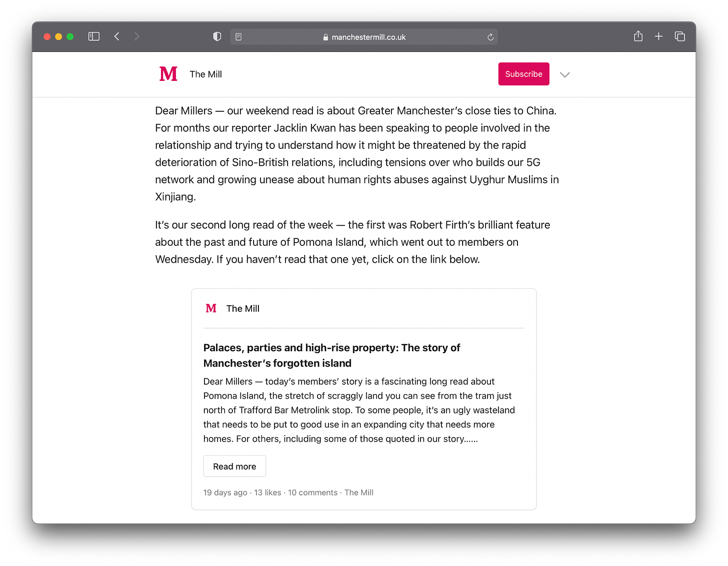Click the Subscribe button
Screen dimensions: 728x566
tap(523, 73)
